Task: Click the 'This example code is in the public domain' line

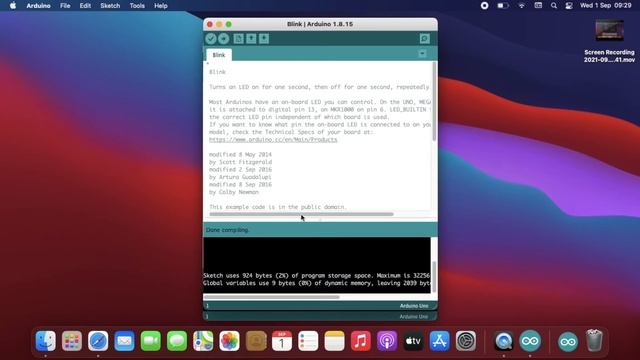Action: [278, 207]
